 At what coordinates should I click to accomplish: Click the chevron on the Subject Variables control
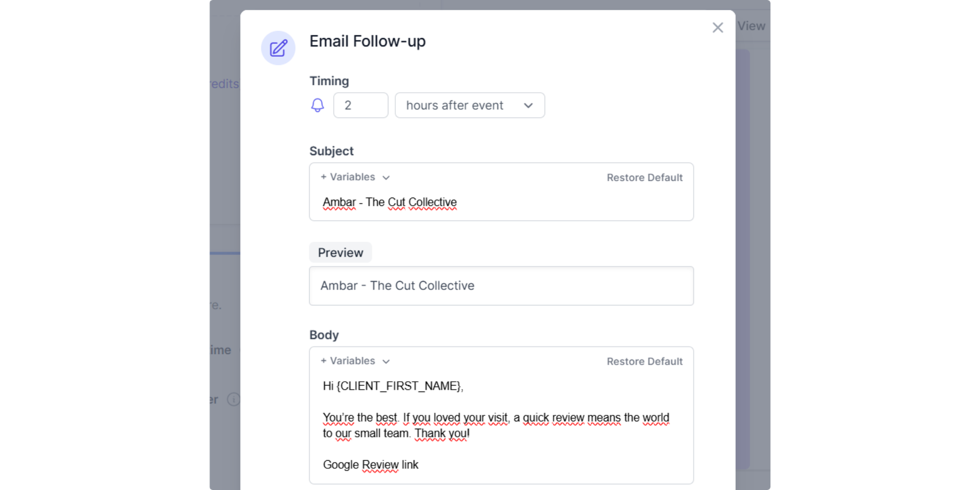(x=387, y=177)
